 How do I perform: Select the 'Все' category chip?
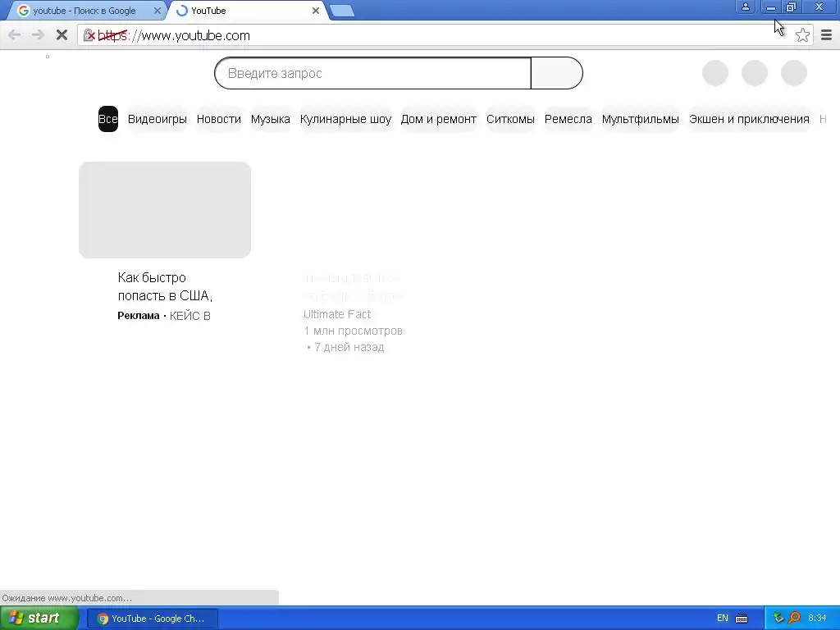[x=108, y=119]
